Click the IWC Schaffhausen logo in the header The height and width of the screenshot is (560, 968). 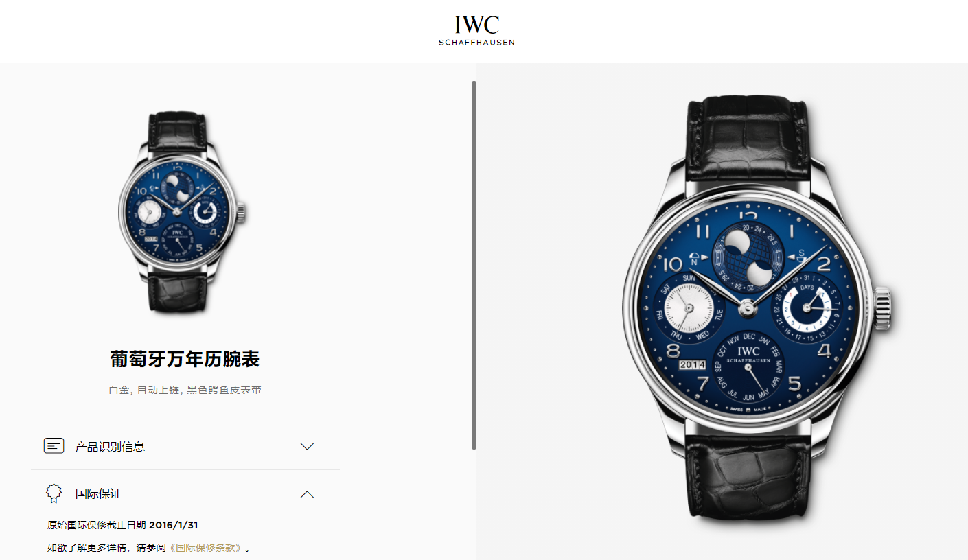[x=476, y=30]
